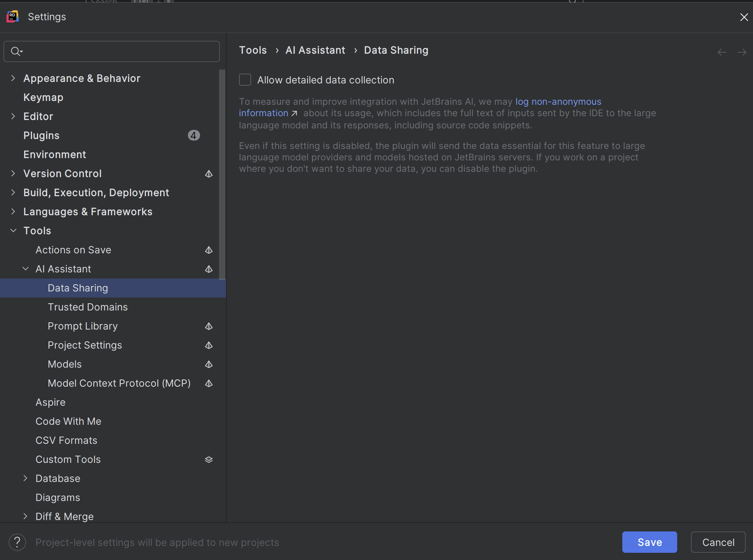
Task: Click the Plugins update badge showing 4
Action: click(x=194, y=136)
